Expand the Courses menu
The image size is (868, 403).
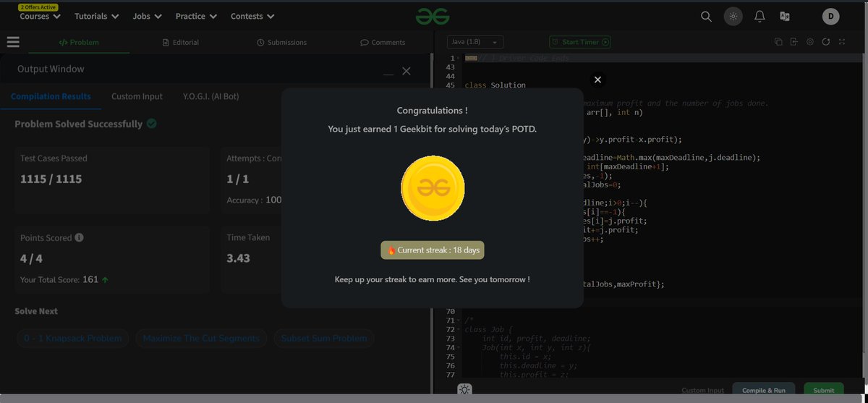tap(40, 16)
